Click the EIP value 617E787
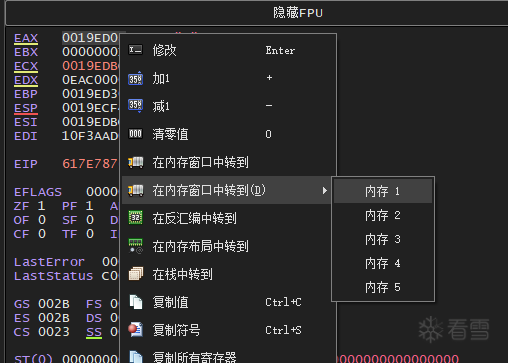This screenshot has height=363, width=508. (90, 164)
